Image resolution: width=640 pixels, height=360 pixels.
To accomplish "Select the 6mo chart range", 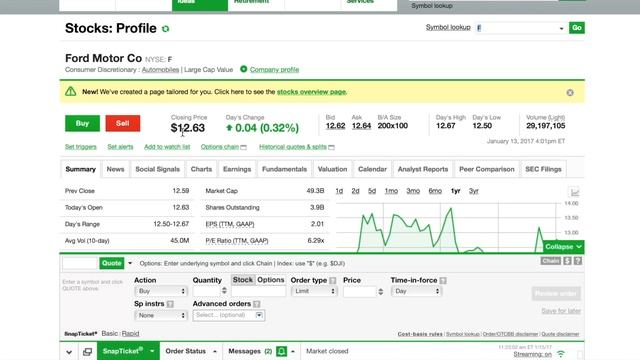I will [435, 191].
